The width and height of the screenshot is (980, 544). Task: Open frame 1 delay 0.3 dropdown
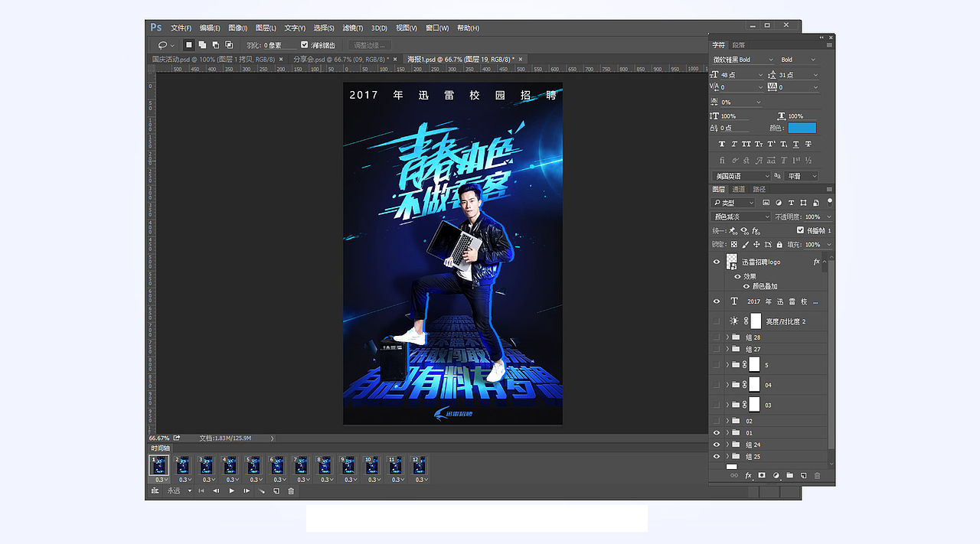point(160,480)
